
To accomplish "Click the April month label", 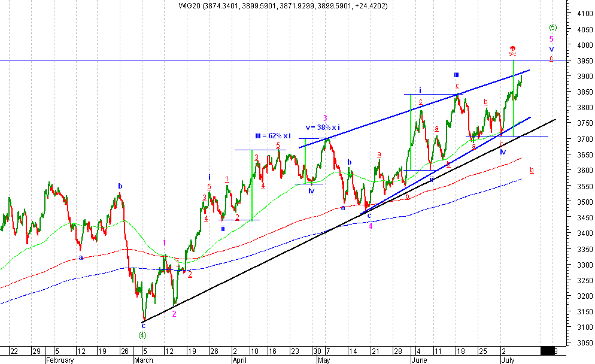I will pyautogui.click(x=239, y=360).
